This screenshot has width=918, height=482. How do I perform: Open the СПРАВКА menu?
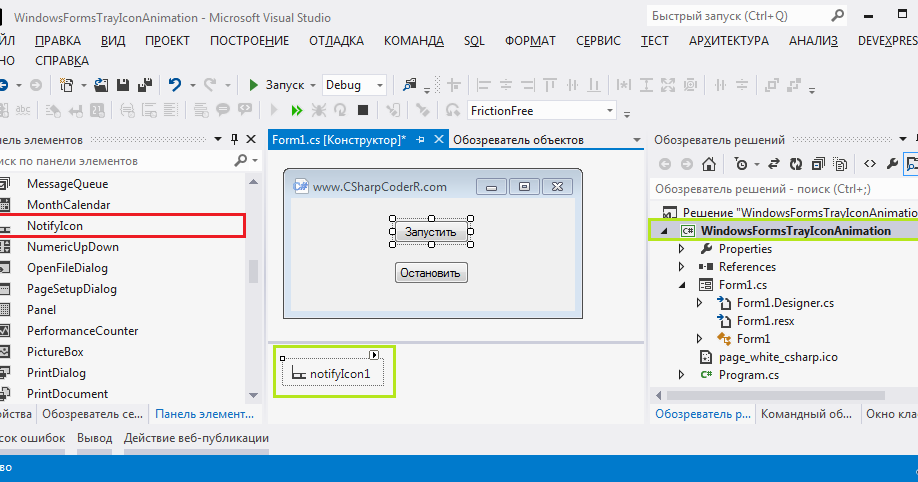click(x=62, y=61)
